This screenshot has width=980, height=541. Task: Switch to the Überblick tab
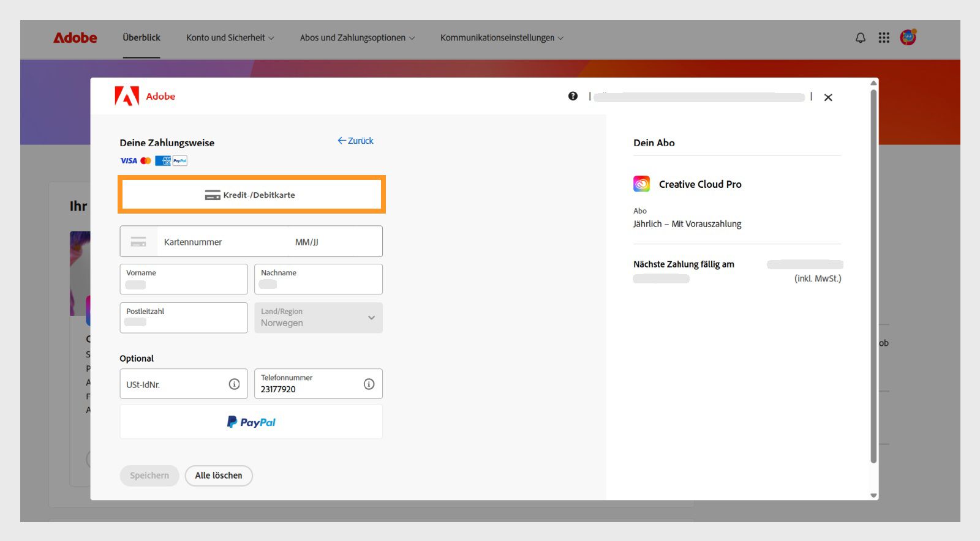tap(141, 38)
